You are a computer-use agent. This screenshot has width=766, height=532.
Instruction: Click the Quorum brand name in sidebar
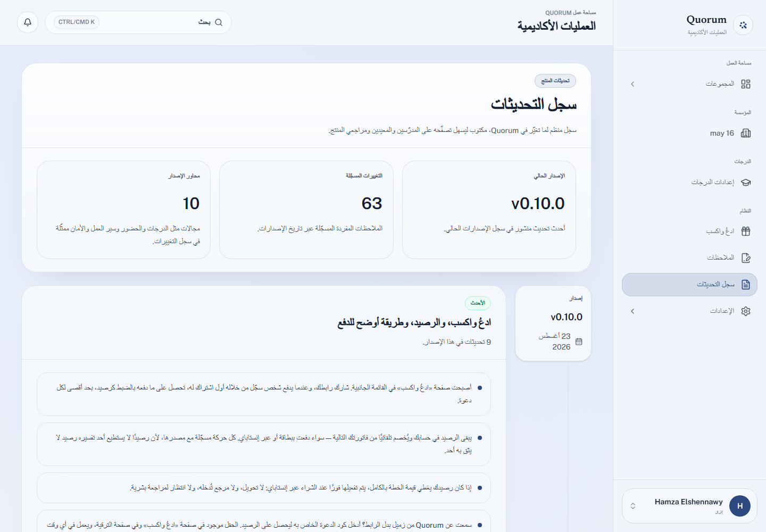point(706,20)
